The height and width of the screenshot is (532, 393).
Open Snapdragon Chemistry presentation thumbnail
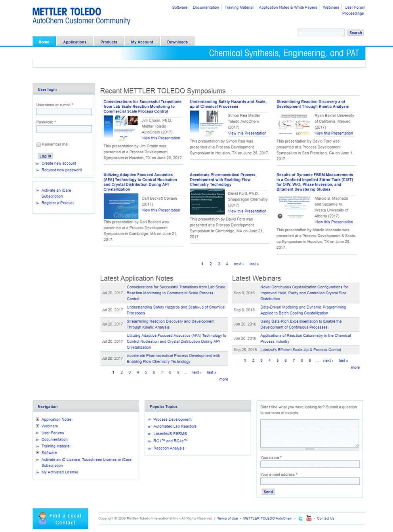207,202
